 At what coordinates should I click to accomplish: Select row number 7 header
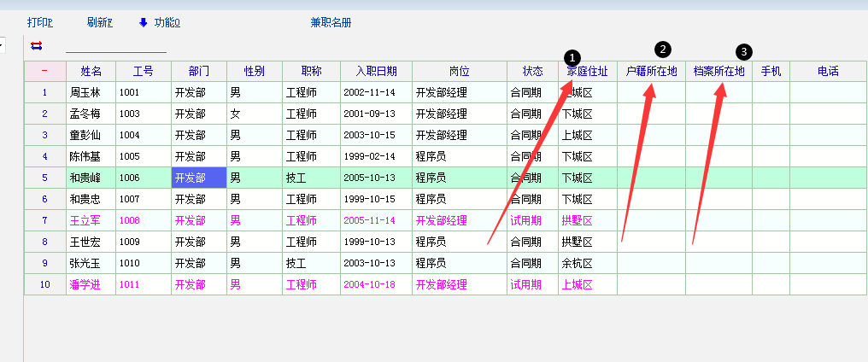click(x=44, y=220)
